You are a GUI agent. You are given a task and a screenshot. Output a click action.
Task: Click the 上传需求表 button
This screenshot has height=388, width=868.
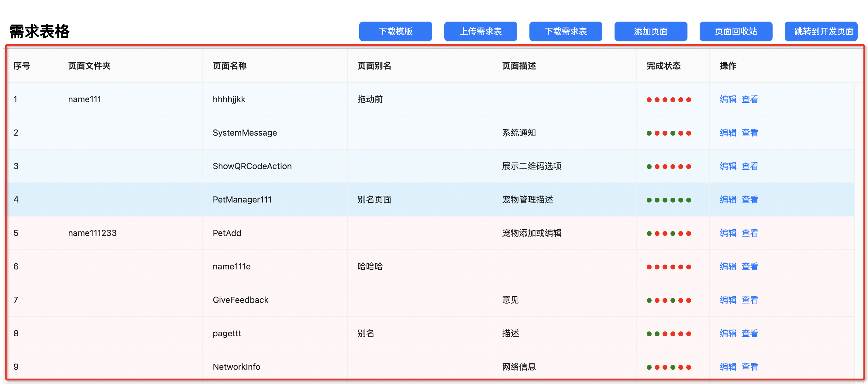(480, 31)
